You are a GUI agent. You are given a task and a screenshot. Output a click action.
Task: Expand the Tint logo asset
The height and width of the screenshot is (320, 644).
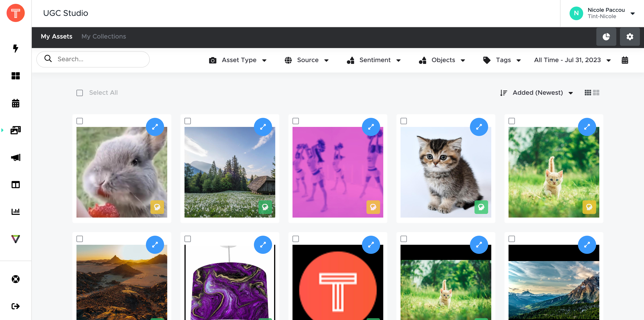point(371,245)
